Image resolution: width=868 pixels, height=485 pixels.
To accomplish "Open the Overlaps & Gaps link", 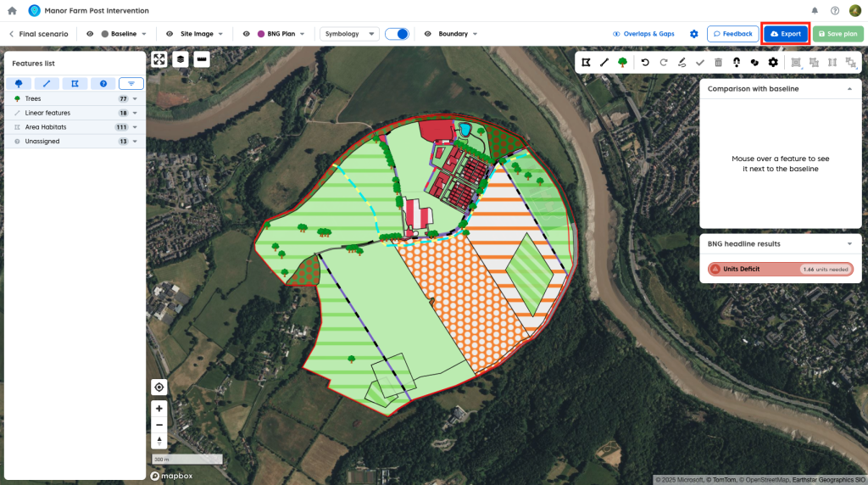I will pos(643,34).
